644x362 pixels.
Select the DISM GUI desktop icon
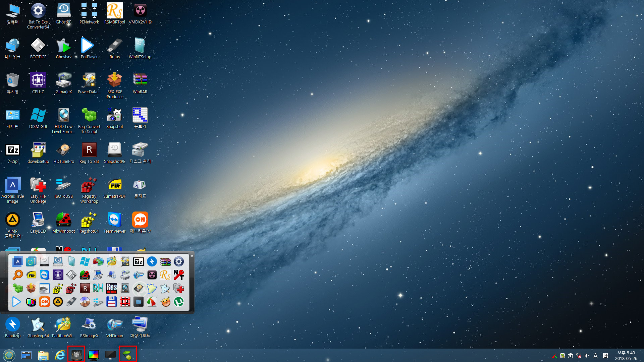[x=38, y=118]
